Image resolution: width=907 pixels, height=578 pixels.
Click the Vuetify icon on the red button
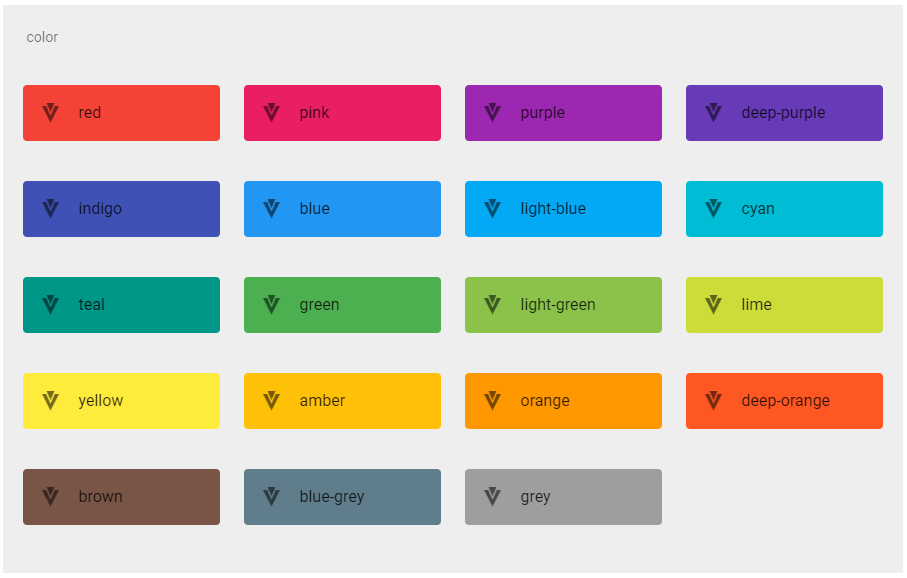pos(50,113)
